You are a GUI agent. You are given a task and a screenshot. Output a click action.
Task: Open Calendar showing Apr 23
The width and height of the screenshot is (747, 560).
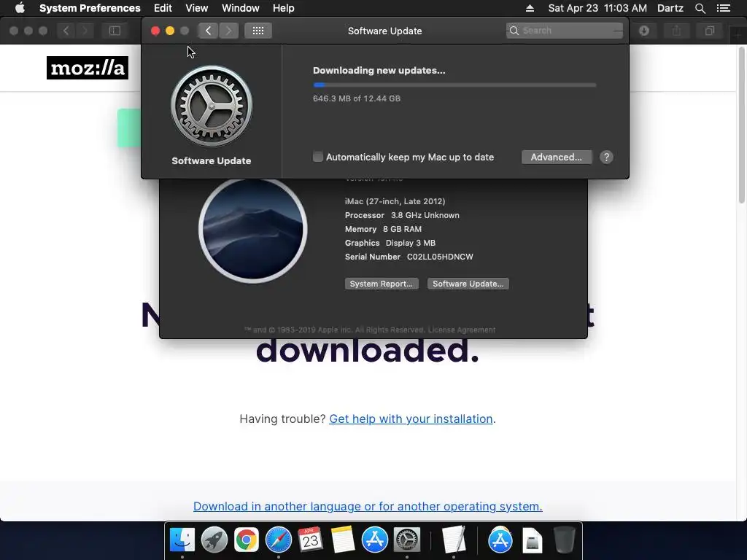point(310,540)
